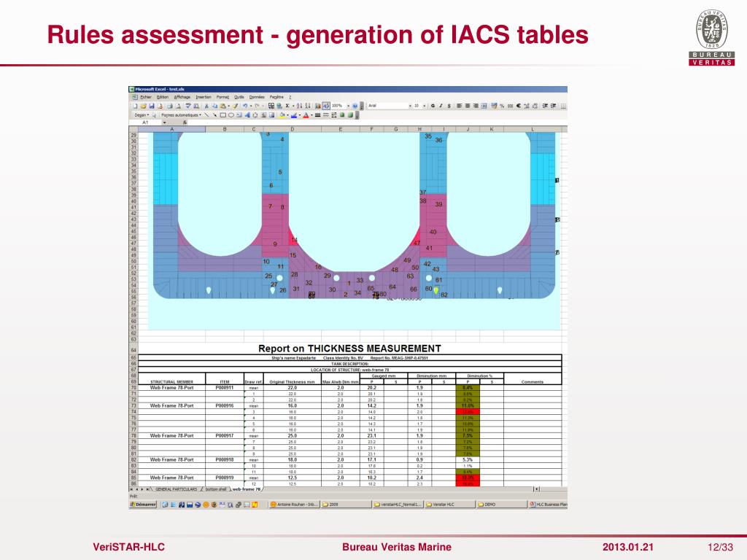Click the AutoSum sigma icon
The image size is (747, 560).
(x=287, y=106)
